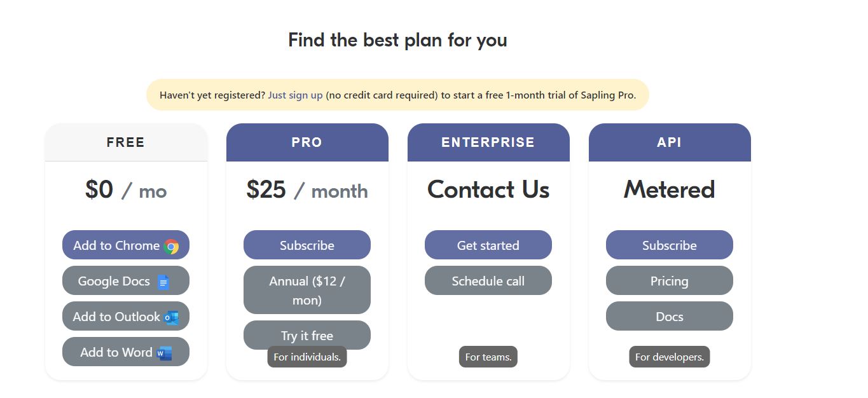The image size is (868, 398).
Task: Click Try it free for Pro
Action: coord(307,335)
